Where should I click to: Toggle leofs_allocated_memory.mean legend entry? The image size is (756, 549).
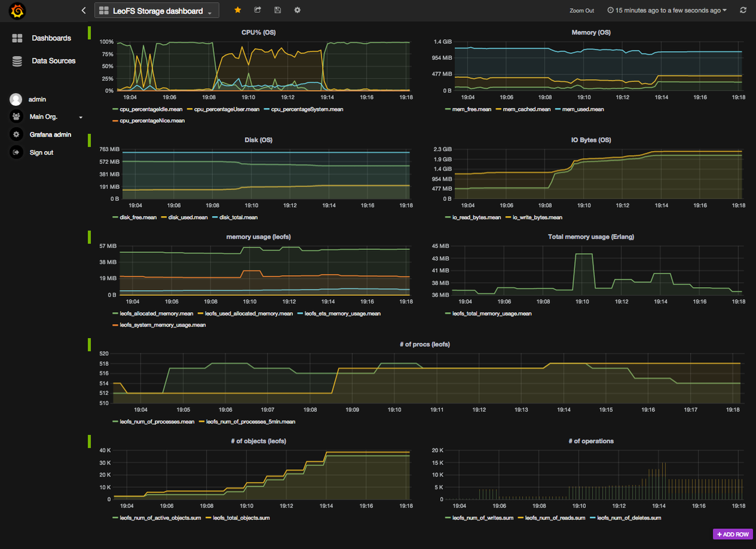coord(152,314)
